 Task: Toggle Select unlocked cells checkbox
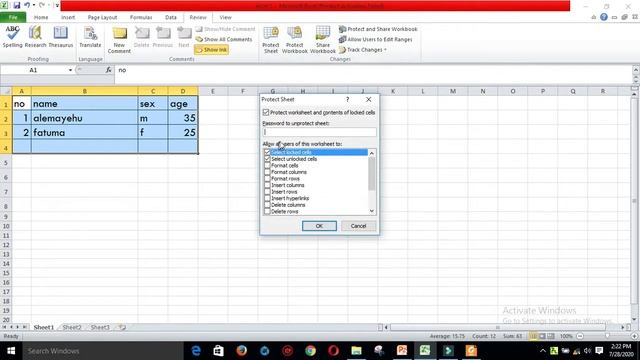(267, 159)
